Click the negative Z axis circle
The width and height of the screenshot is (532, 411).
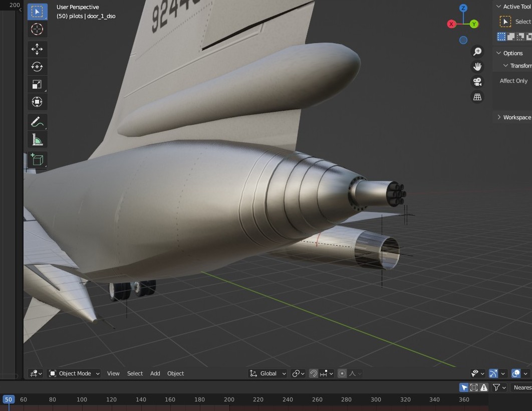tap(463, 40)
